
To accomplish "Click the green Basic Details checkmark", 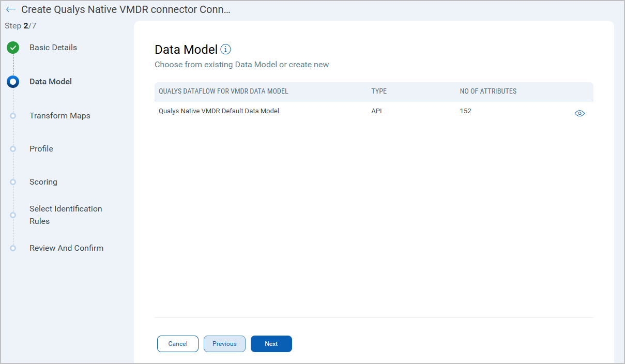I will click(13, 48).
